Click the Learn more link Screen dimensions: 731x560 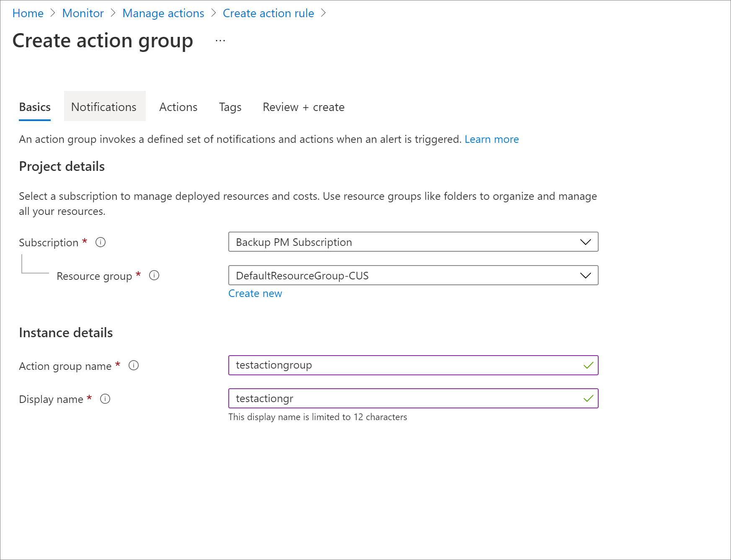point(491,139)
